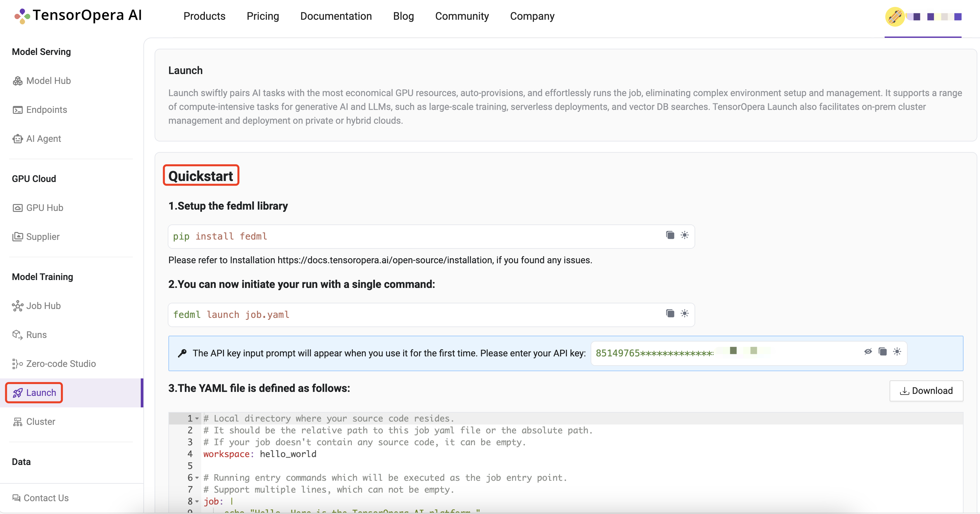Image resolution: width=980 pixels, height=514 pixels.
Task: Open the Documentation menu
Action: click(336, 16)
